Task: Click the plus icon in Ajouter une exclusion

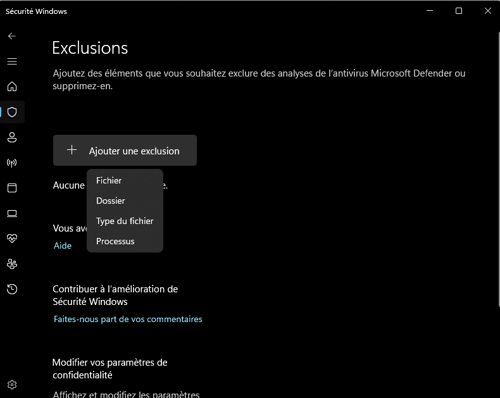Action: pos(72,150)
